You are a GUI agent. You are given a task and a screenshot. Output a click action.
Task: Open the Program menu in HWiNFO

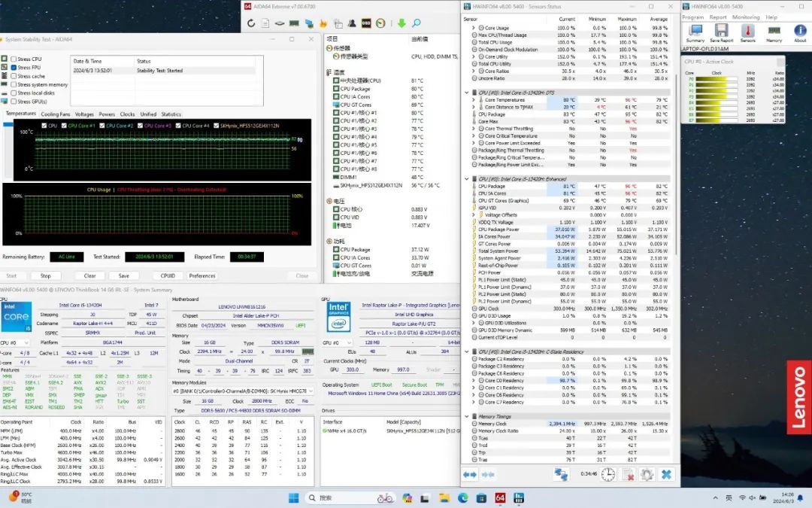point(693,17)
